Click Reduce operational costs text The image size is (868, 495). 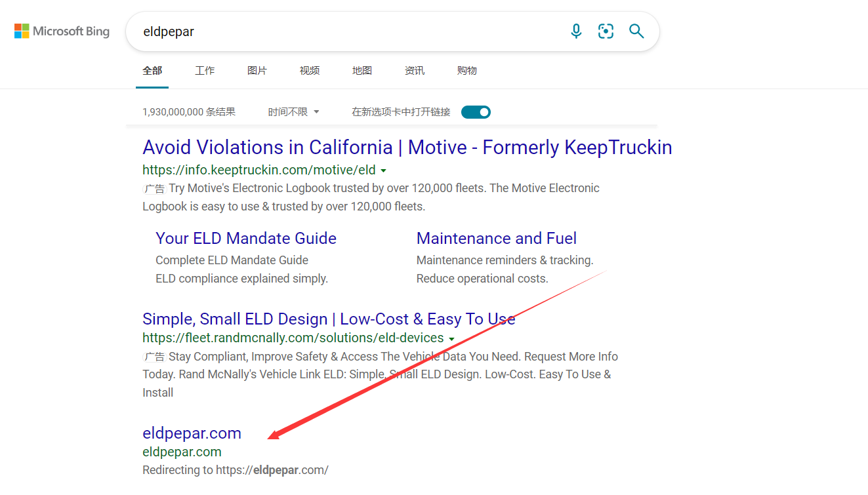(x=482, y=279)
